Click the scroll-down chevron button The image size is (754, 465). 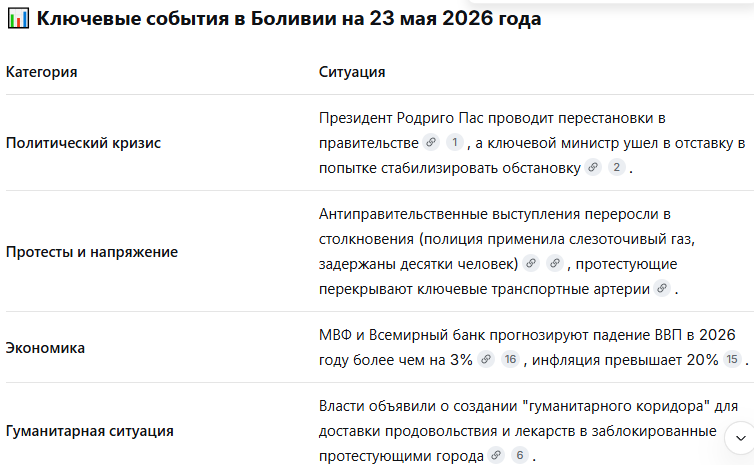pos(741,438)
